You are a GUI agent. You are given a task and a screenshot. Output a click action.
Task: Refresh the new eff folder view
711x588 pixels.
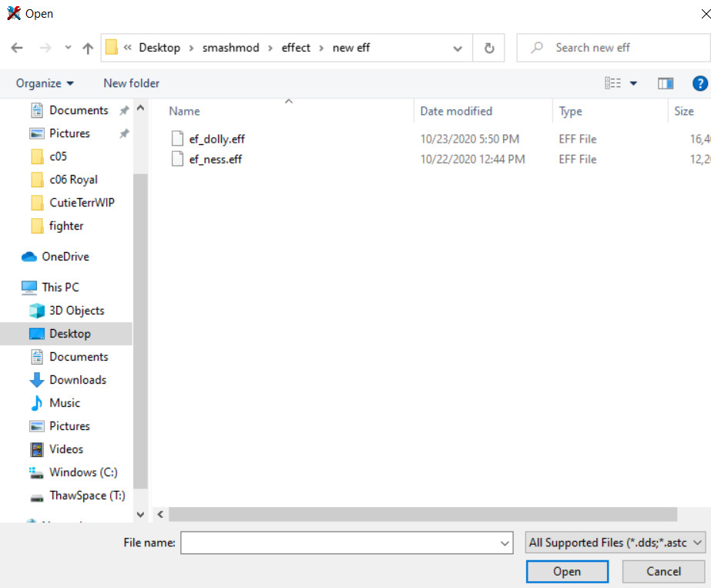tap(488, 48)
